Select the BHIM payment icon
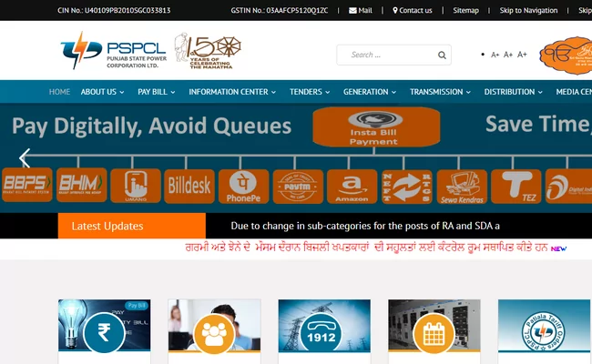The image size is (592, 364). click(x=81, y=185)
